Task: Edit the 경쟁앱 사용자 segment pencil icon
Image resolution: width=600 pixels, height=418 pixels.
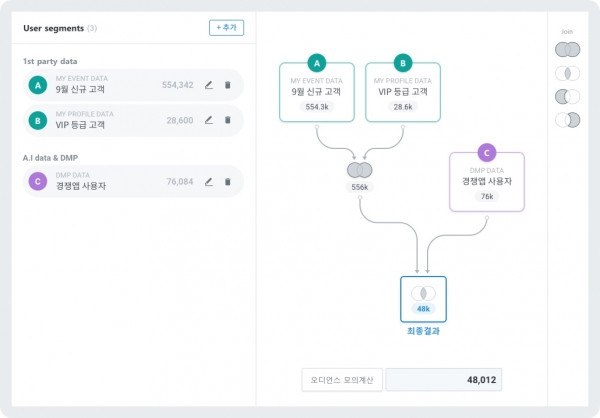Action: pyautogui.click(x=209, y=182)
